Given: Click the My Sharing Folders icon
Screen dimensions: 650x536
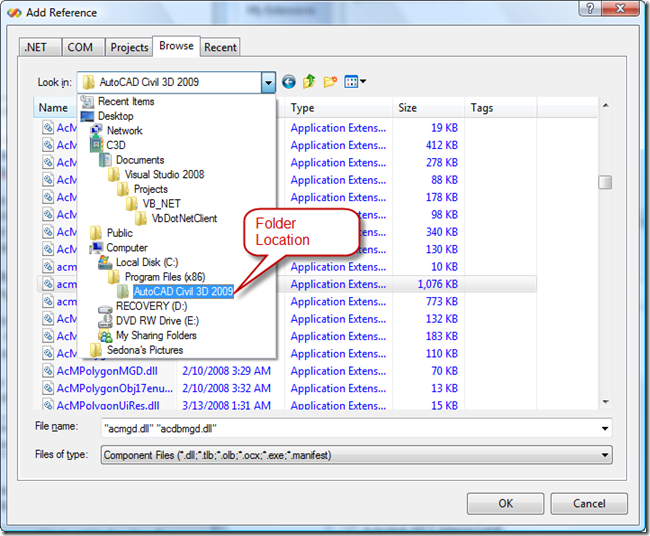Looking at the screenshot, I should [105, 335].
